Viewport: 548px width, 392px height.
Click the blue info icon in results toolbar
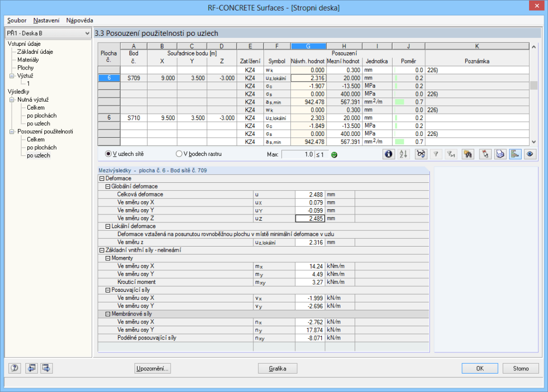pos(388,154)
